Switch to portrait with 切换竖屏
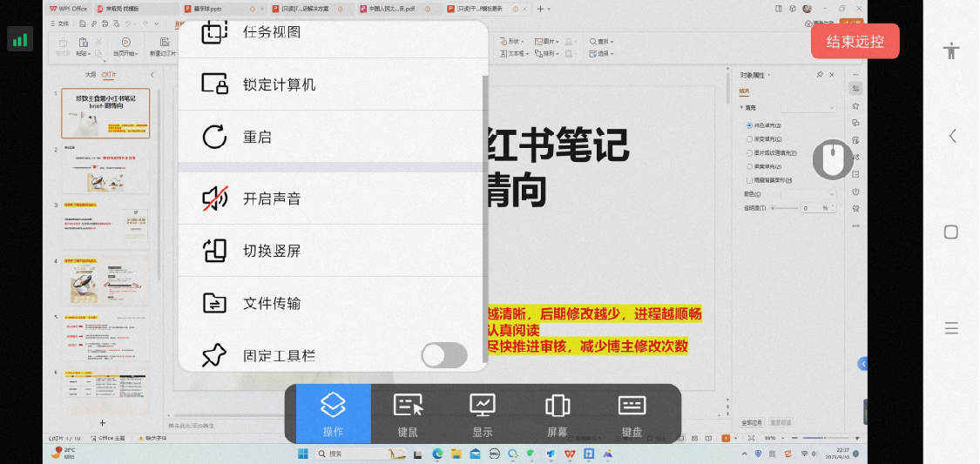 click(333, 251)
